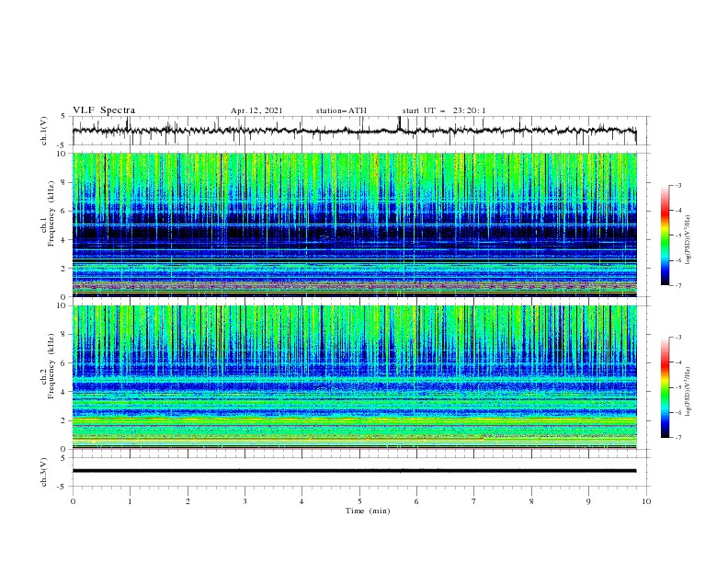
Task: Click the time axis tick label '2'
Action: [188, 501]
